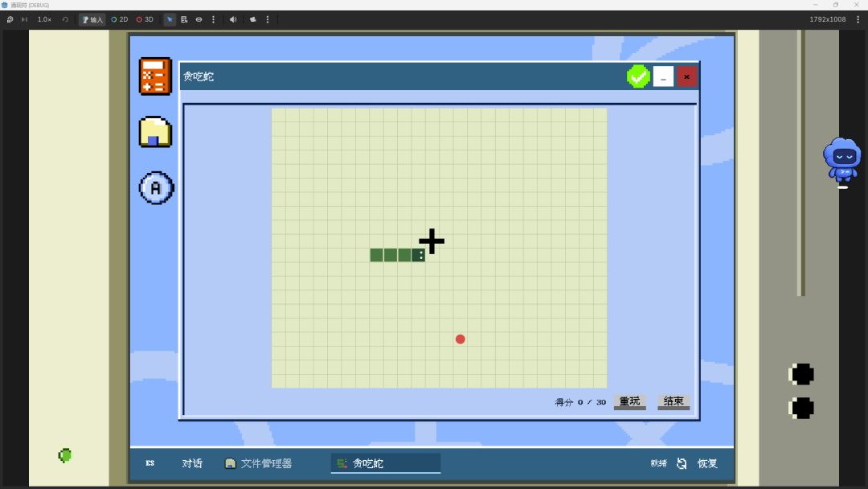Viewport: 868px width, 489px height.
Task: Click the 结束 end game button
Action: pos(674,401)
